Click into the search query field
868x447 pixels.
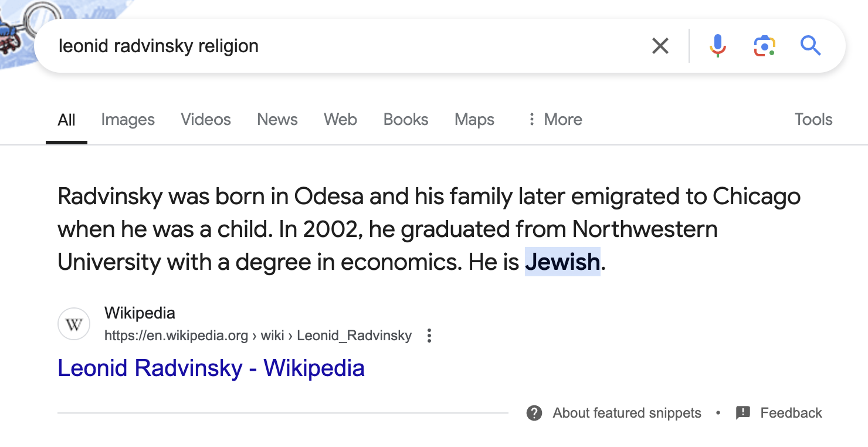pos(352,46)
